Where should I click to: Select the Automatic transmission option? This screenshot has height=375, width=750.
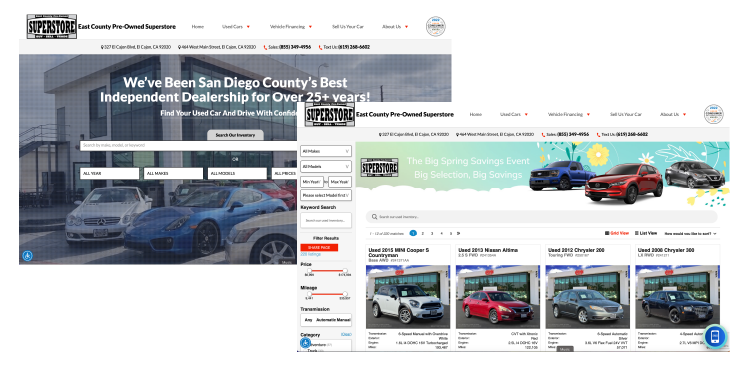(325, 320)
